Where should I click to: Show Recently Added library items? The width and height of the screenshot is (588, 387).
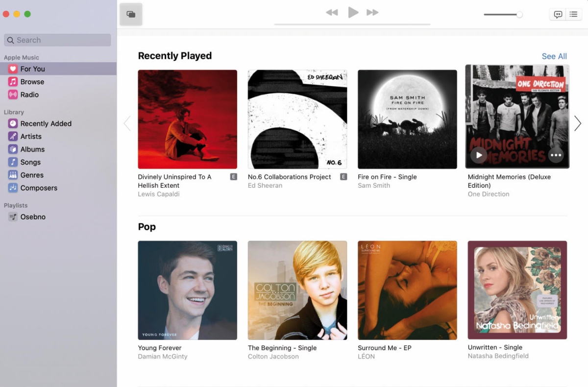coord(58,123)
